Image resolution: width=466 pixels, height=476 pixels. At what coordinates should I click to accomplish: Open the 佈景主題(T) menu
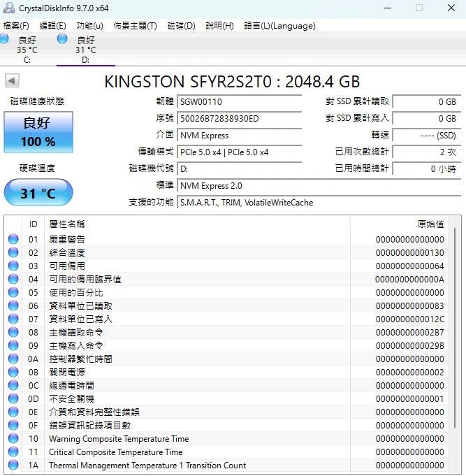tap(135, 26)
